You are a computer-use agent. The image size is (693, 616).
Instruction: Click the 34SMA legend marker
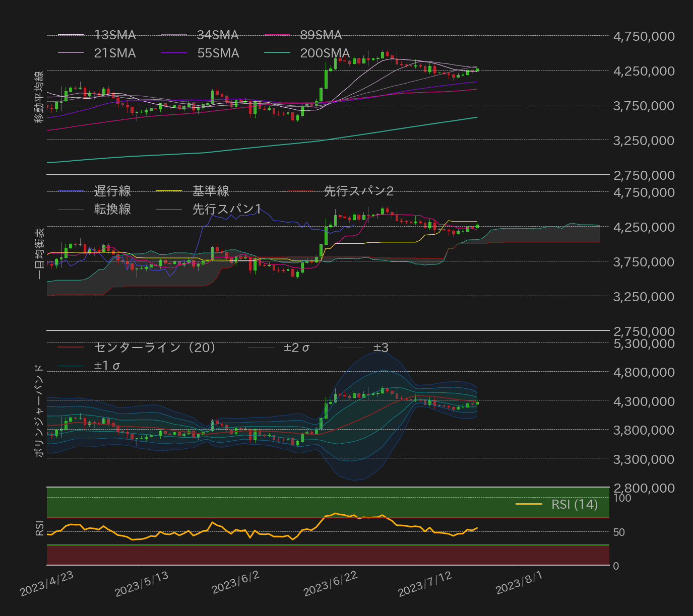coord(175,35)
